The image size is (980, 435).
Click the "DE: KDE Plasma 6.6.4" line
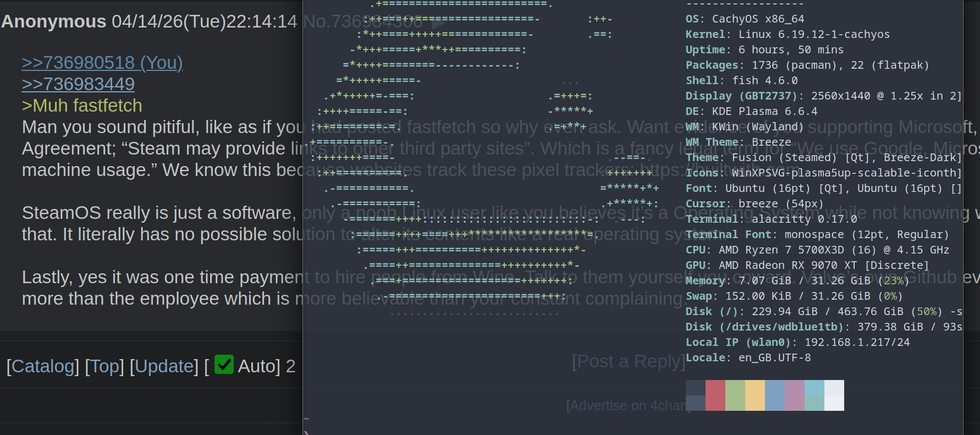752,112
